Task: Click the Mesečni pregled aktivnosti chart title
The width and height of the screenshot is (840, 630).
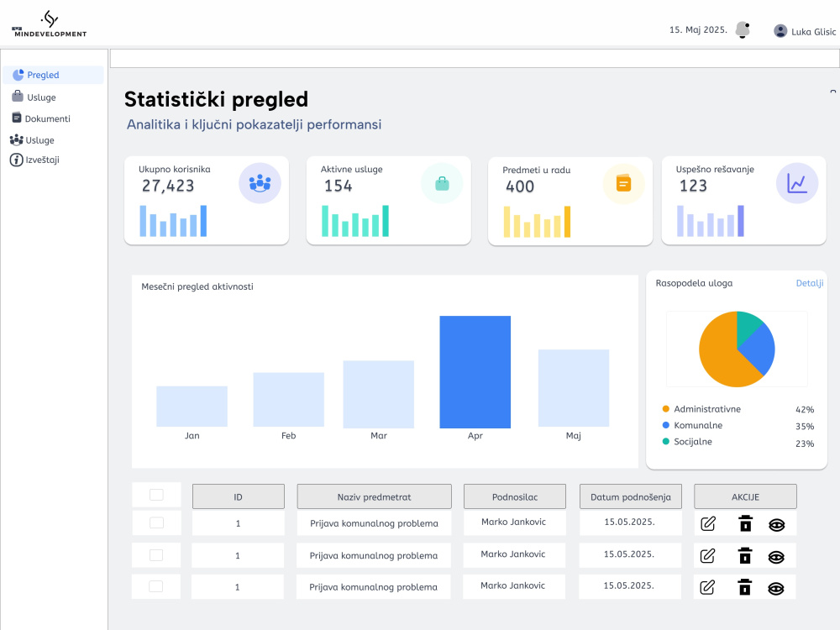Action: 197,286
